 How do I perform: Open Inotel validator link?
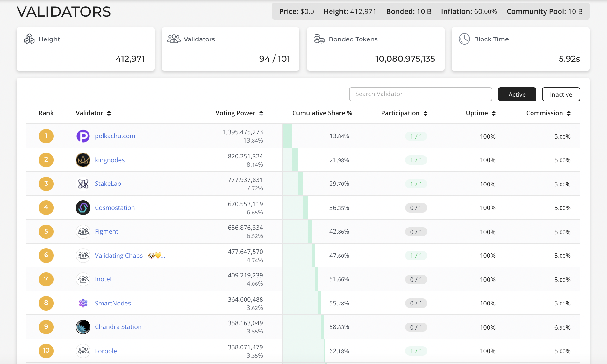coord(103,279)
